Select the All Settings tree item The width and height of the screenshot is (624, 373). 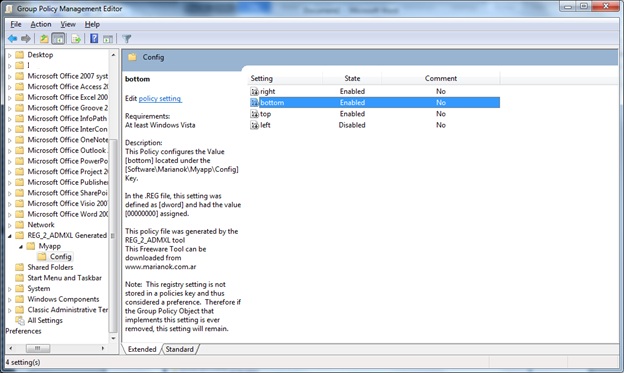(45, 320)
